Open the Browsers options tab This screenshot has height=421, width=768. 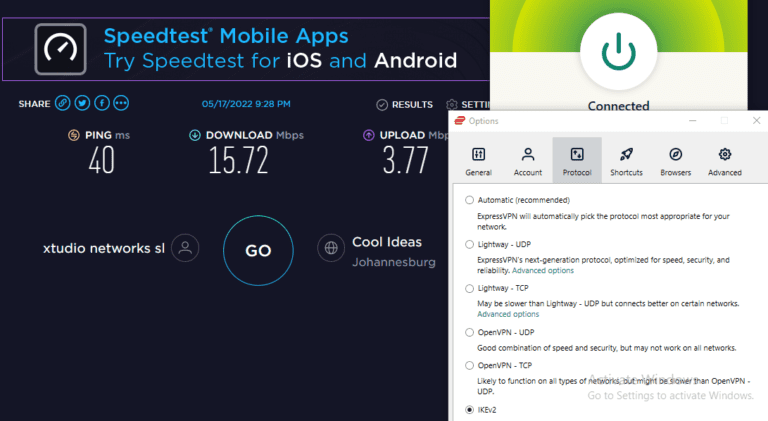[x=675, y=161]
